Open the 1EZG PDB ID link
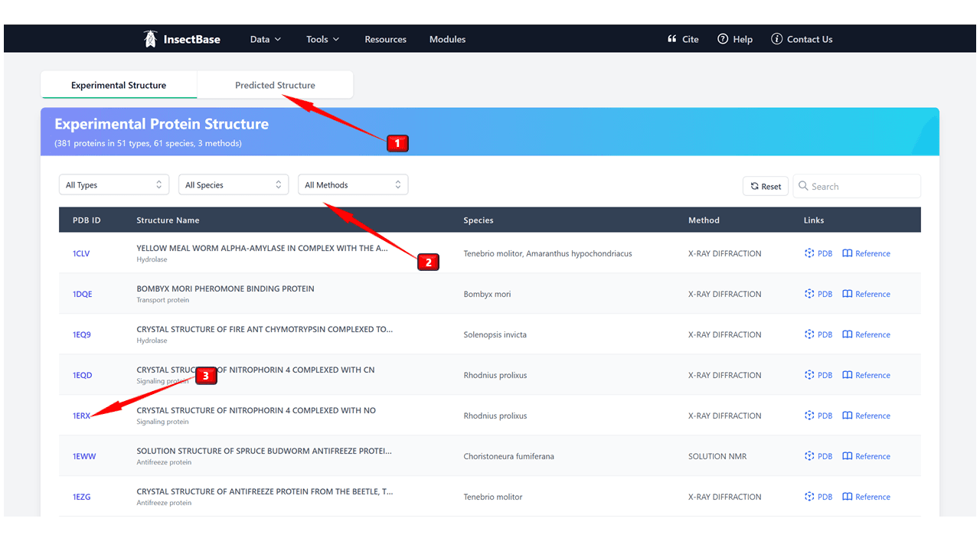This screenshot has height=551, width=980. click(82, 497)
